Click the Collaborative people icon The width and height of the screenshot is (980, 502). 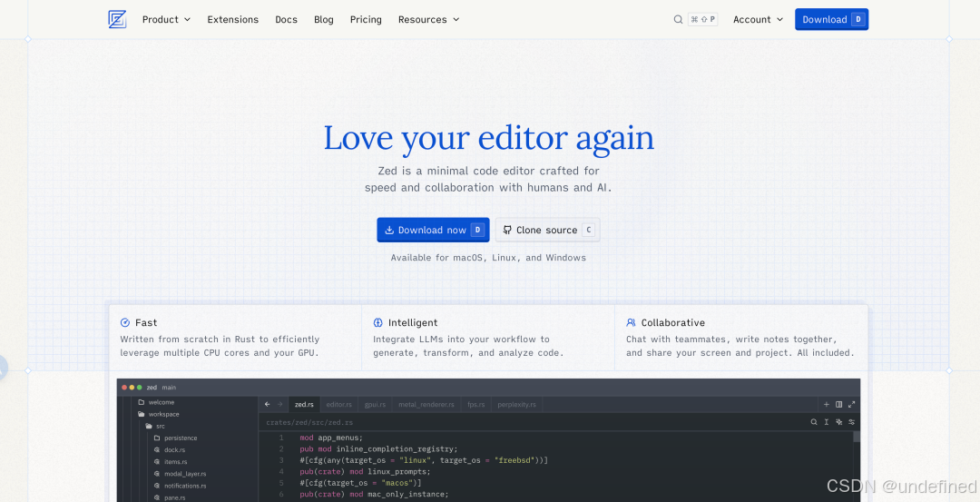pos(631,322)
